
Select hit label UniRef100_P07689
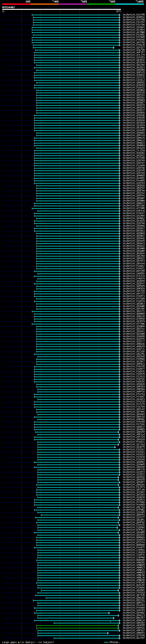[x=133, y=502]
